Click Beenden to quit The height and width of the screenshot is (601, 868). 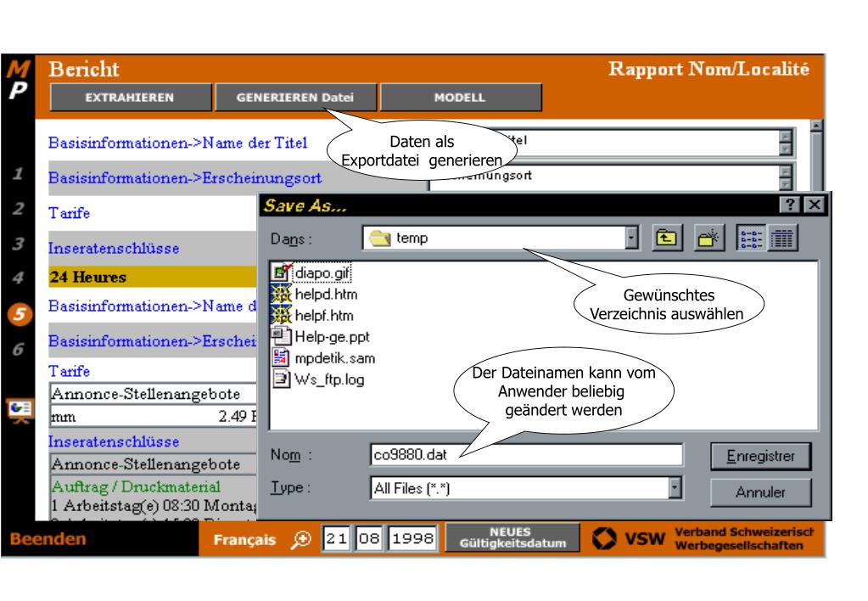pyautogui.click(x=48, y=539)
